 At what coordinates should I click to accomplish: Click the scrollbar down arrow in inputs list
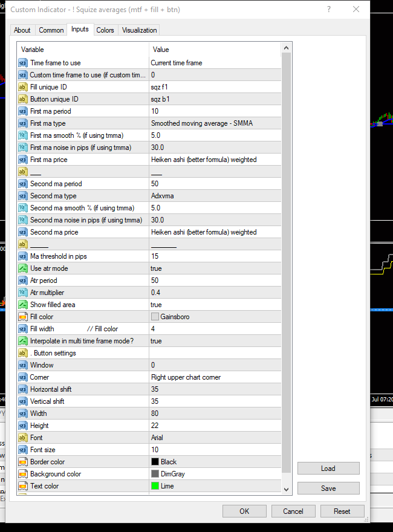[x=286, y=490]
